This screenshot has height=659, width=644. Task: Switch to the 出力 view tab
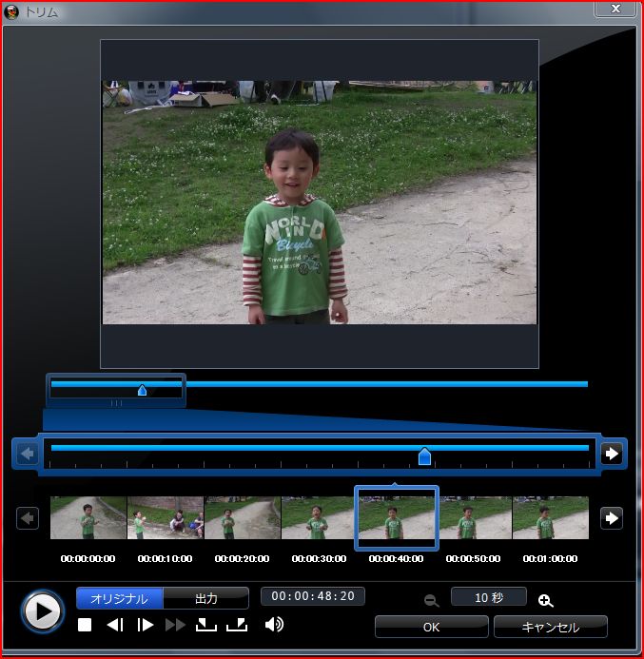tap(206, 598)
